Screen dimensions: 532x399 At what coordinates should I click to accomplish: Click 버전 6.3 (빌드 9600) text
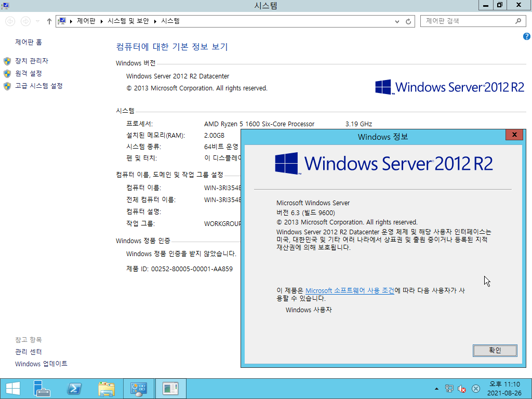[x=305, y=212]
